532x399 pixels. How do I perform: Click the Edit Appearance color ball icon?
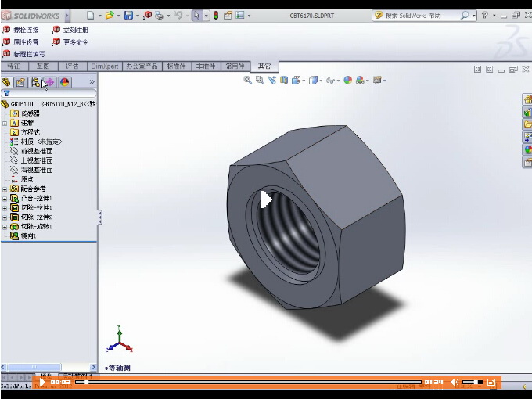point(347,80)
